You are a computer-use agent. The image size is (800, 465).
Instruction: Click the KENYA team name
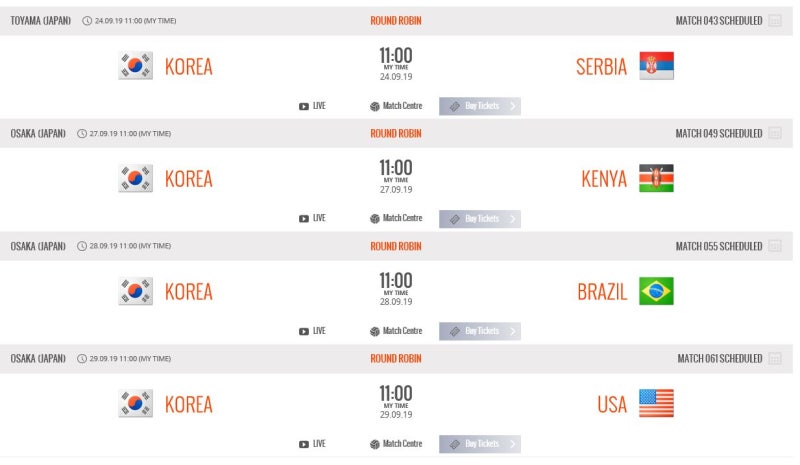(x=604, y=179)
